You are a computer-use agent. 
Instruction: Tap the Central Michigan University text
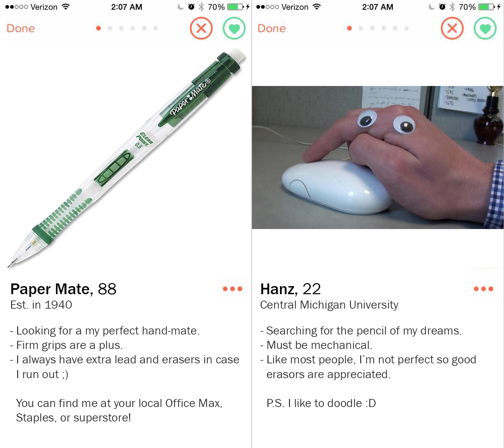[x=329, y=305]
